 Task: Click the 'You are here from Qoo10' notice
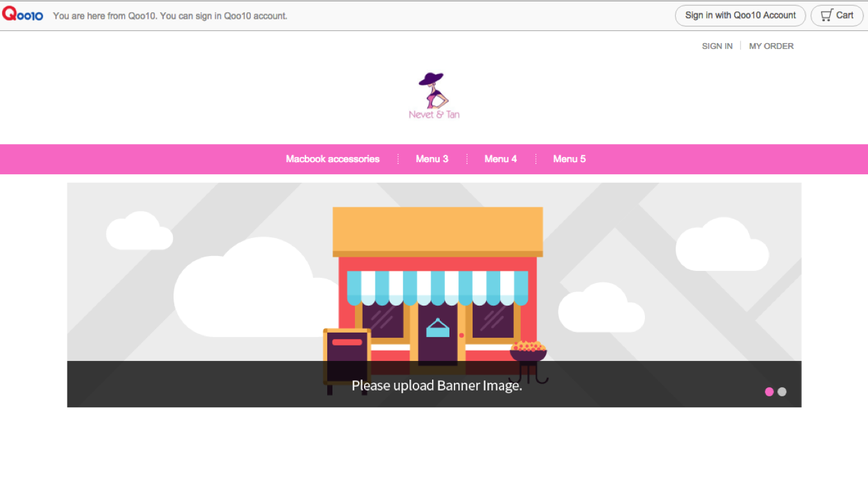pyautogui.click(x=170, y=16)
